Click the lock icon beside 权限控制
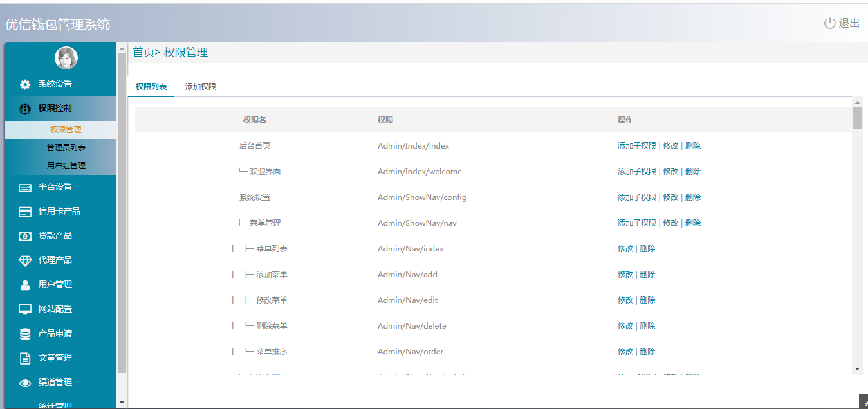 [x=25, y=109]
